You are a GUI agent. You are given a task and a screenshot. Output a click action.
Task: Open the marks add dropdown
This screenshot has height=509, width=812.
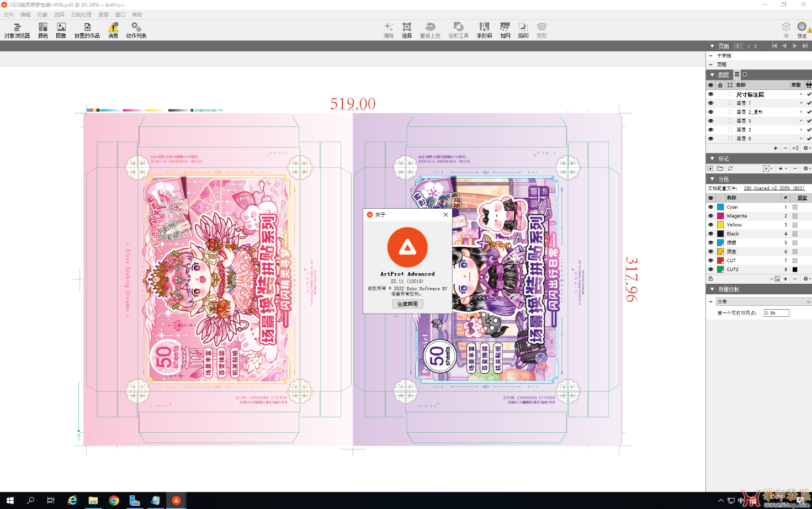(782, 168)
